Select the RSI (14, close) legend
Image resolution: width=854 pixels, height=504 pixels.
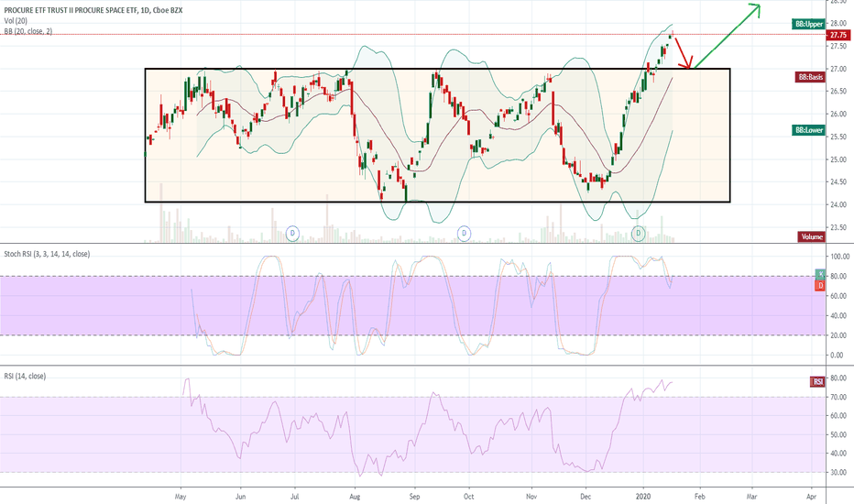(25, 376)
